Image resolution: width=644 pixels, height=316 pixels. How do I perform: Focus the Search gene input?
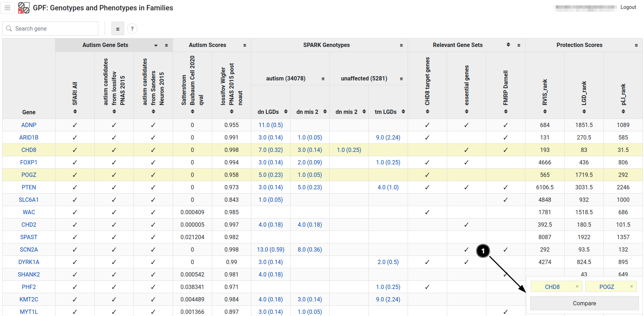[50, 28]
